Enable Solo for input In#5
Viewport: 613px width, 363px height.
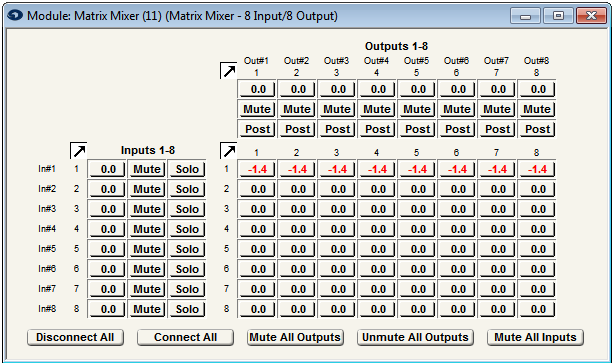coord(187,249)
